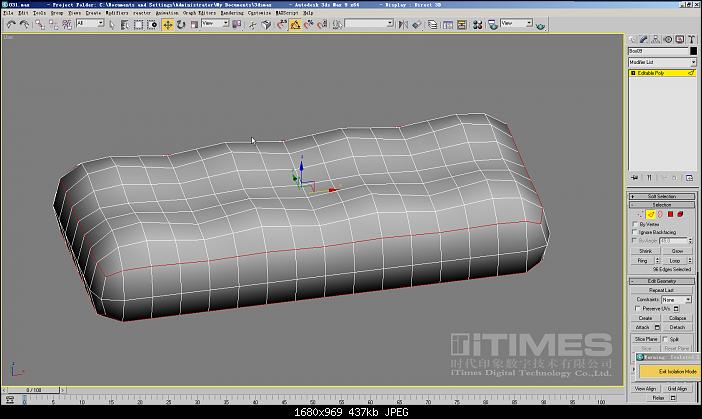Open the Material Editor spheres icon
This screenshot has width=702, height=419.
point(477,25)
